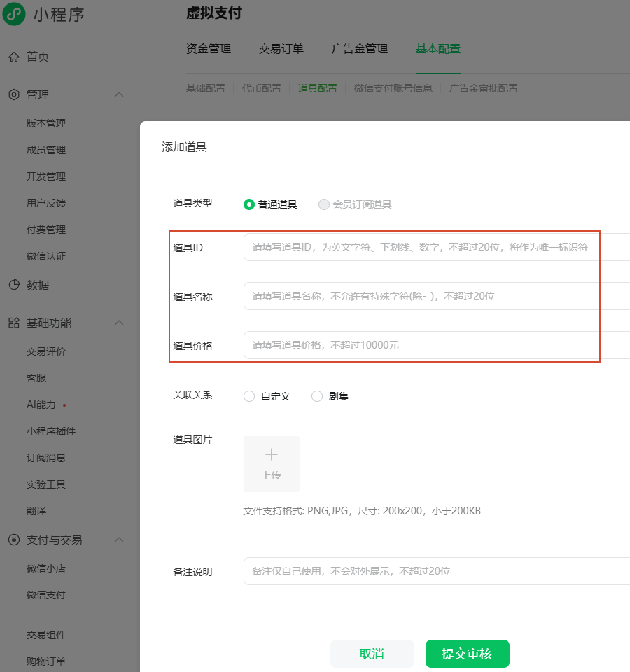Focus the 道具ID input field

click(437, 247)
